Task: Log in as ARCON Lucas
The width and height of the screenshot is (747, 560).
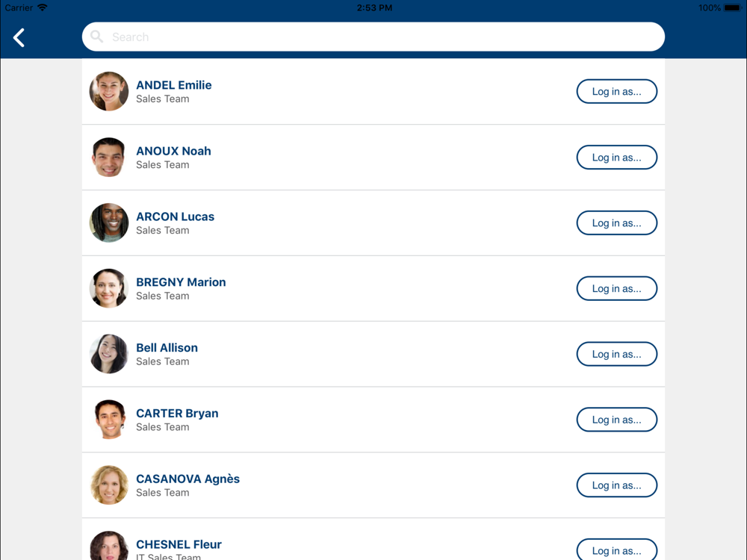Action: click(x=616, y=223)
